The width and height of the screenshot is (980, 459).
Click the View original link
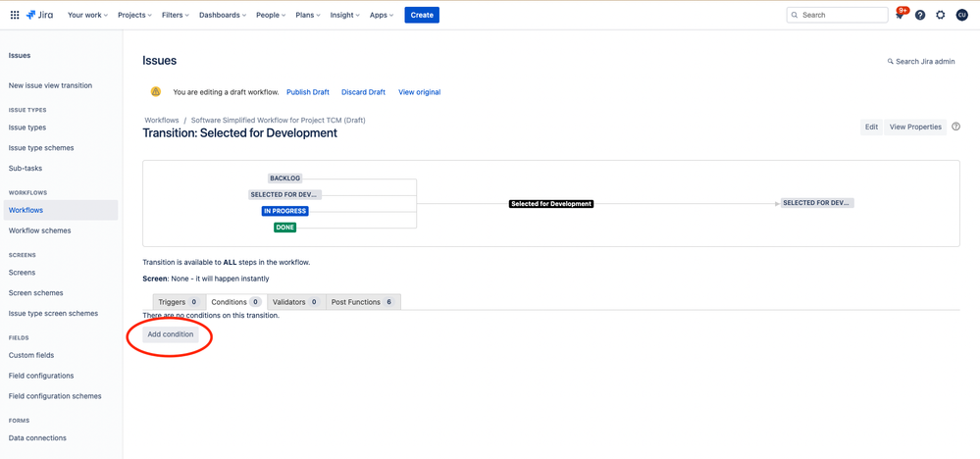[420, 92]
